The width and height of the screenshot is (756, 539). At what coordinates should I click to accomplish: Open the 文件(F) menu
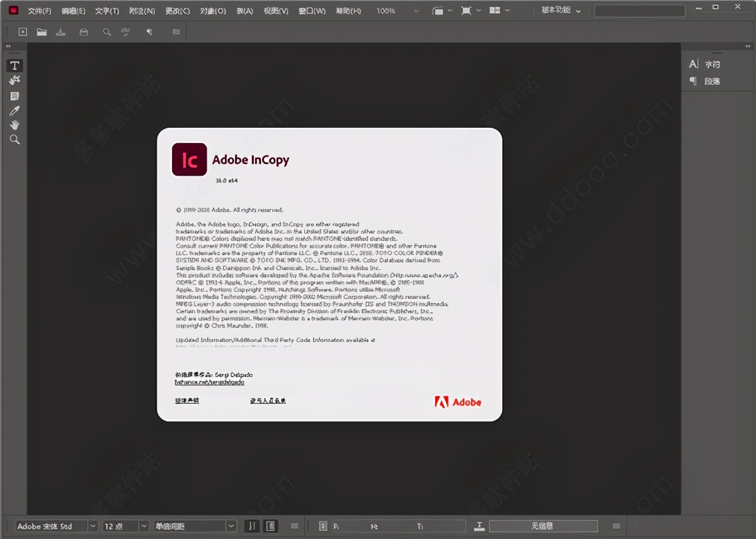(x=40, y=11)
